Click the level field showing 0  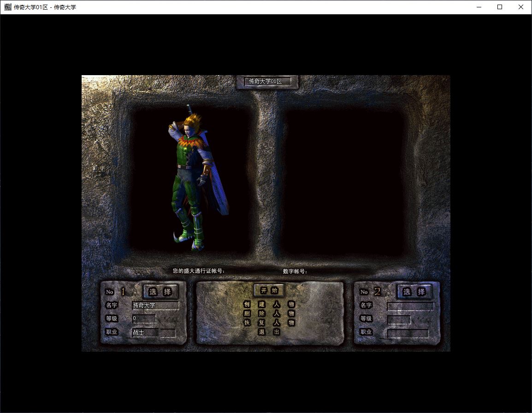(x=144, y=319)
